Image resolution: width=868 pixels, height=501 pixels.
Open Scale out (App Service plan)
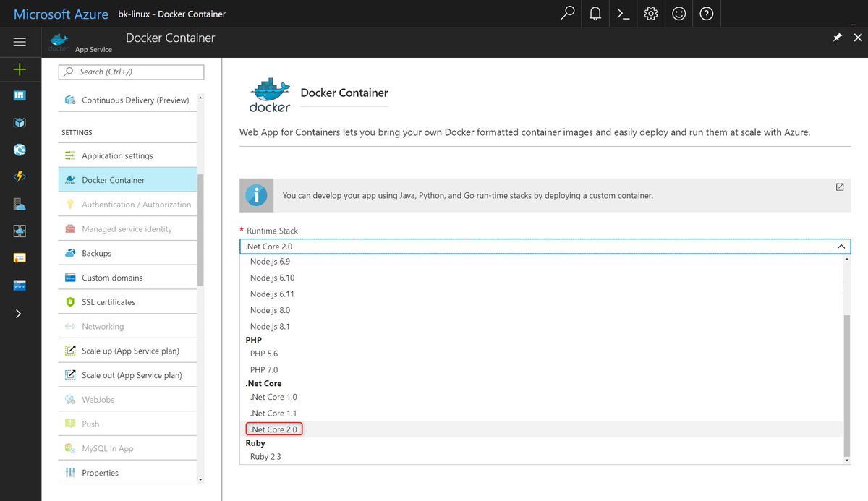click(127, 375)
